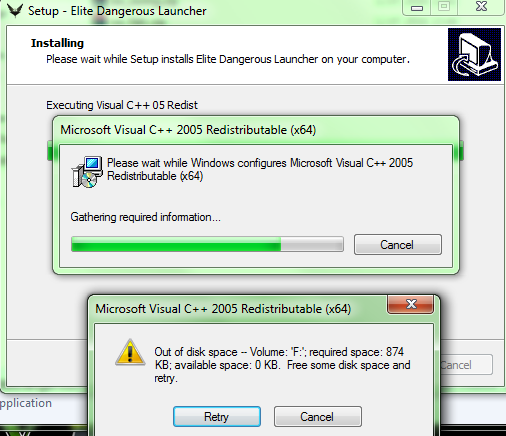Click the green Gathering information progress bar
Viewport: 506px width, 436px height.
click(207, 244)
